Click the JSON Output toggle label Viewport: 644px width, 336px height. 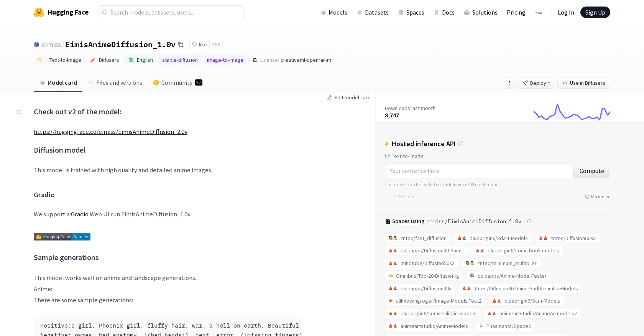pos(401,197)
